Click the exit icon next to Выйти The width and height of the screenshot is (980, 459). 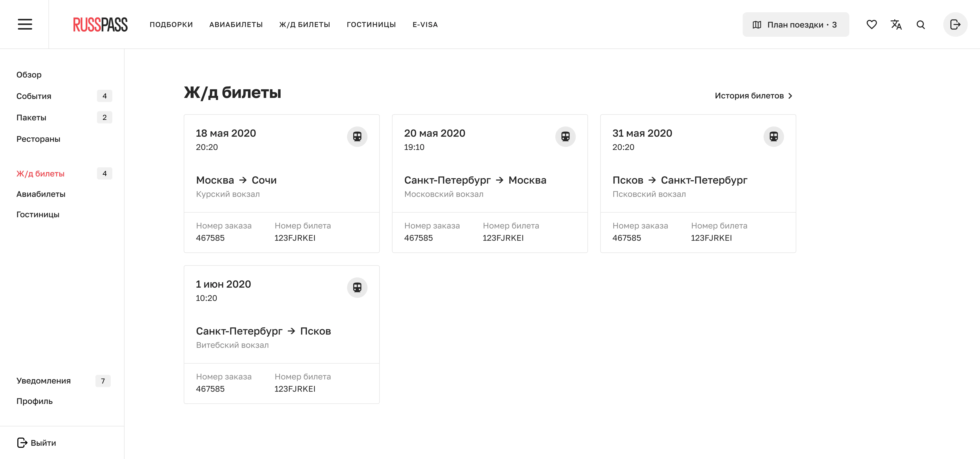[x=22, y=443]
